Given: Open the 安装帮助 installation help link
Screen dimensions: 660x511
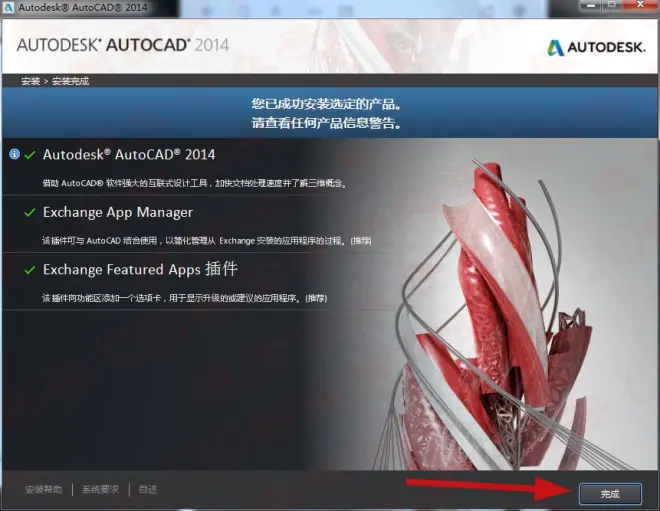Looking at the screenshot, I should click(x=44, y=490).
